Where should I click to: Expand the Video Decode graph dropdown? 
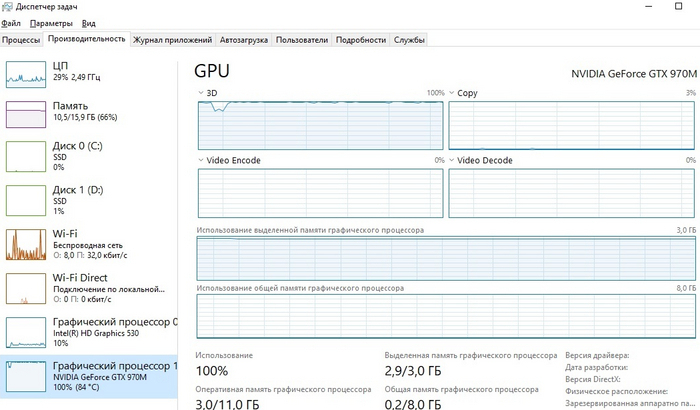coord(452,160)
